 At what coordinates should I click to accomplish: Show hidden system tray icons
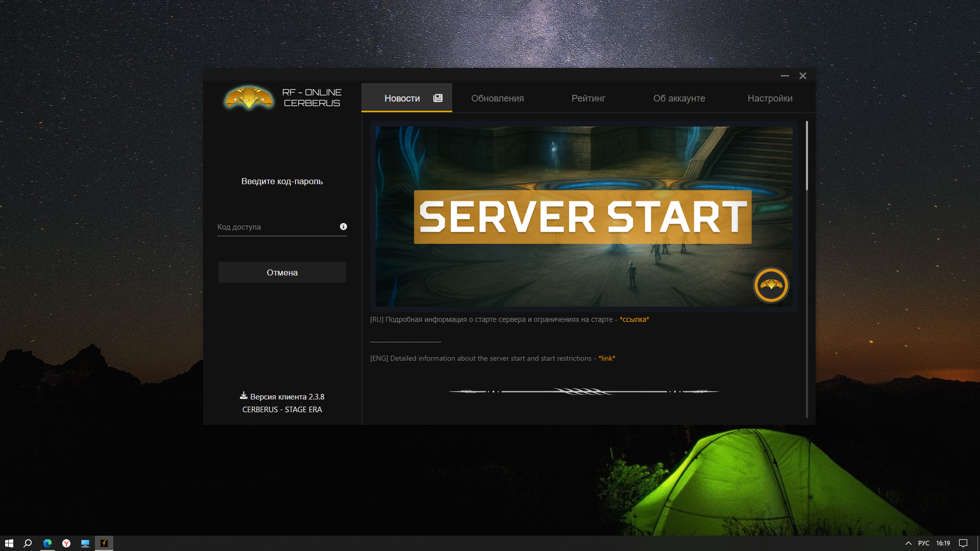coord(909,543)
